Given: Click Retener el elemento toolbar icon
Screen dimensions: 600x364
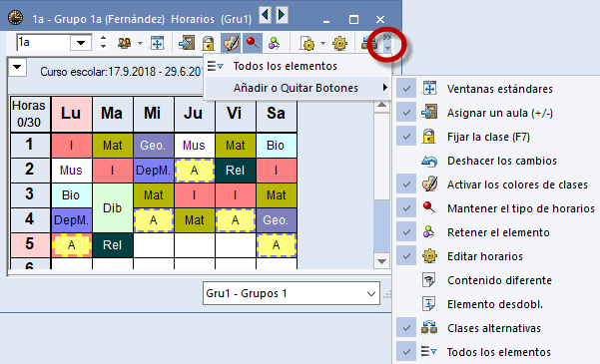Looking at the screenshot, I should [274, 43].
